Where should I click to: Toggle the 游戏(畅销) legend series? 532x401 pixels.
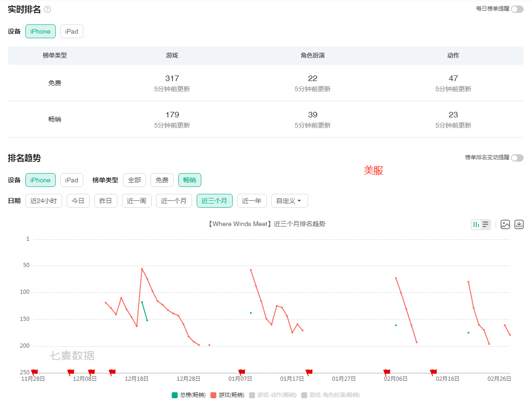(228, 395)
